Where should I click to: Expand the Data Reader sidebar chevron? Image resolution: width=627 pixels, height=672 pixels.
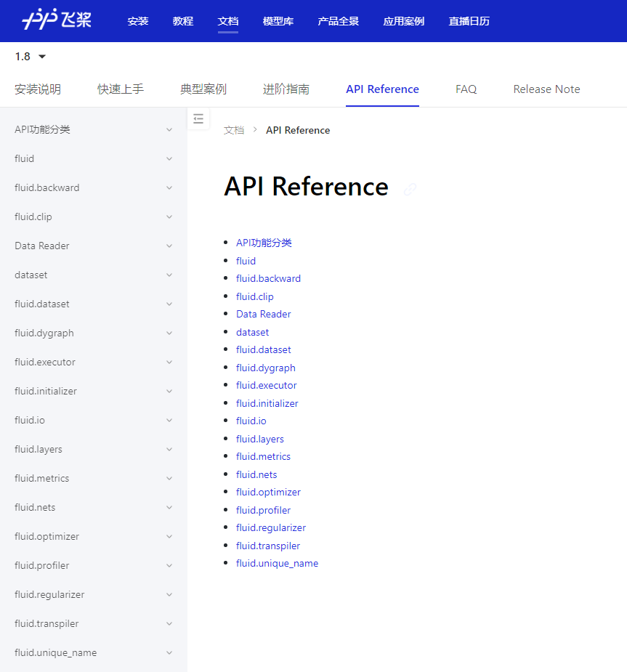169,246
